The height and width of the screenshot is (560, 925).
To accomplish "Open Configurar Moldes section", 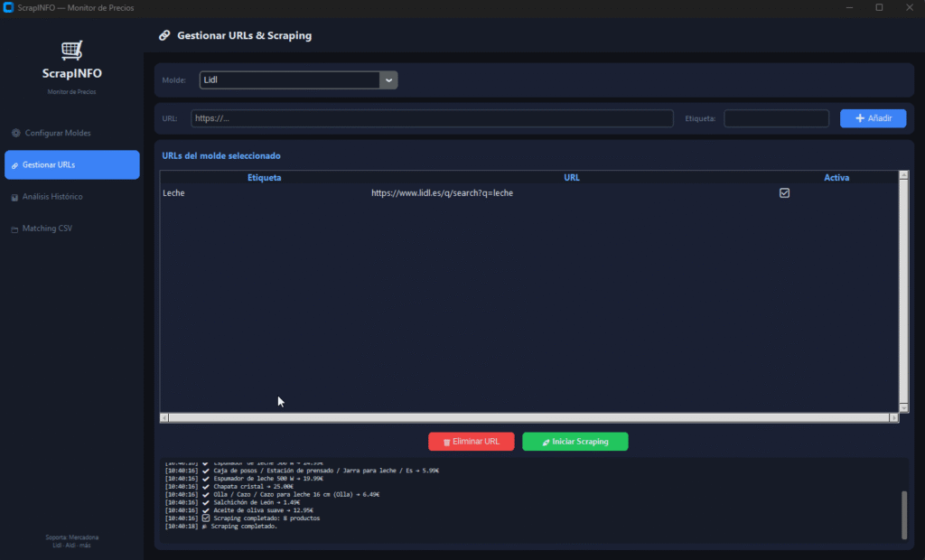I will (58, 133).
